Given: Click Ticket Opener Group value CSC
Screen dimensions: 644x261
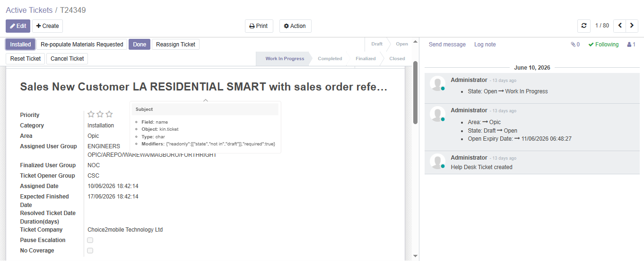Looking at the screenshot, I should tap(94, 176).
